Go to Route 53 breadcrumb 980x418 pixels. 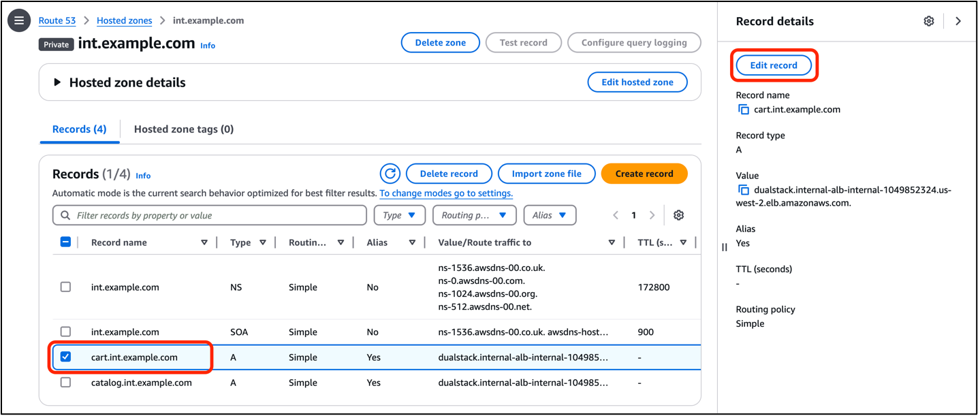[57, 20]
